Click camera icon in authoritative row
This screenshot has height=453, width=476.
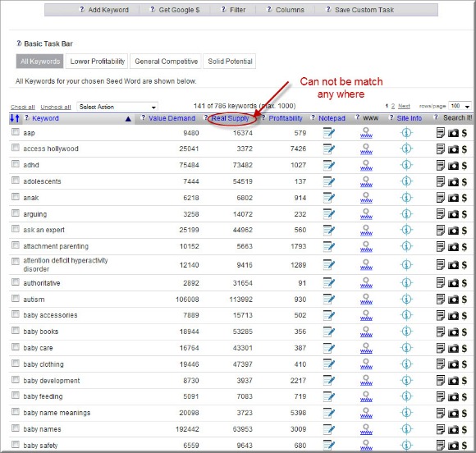pos(453,284)
